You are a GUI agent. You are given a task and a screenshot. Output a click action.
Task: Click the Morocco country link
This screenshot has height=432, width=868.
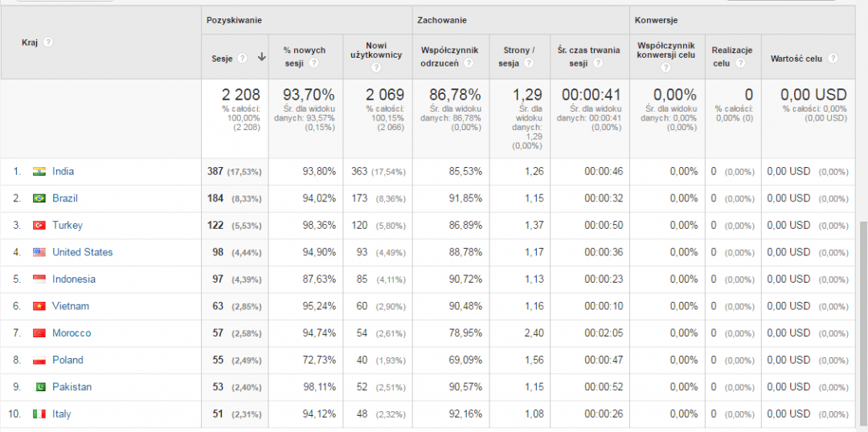[72, 333]
